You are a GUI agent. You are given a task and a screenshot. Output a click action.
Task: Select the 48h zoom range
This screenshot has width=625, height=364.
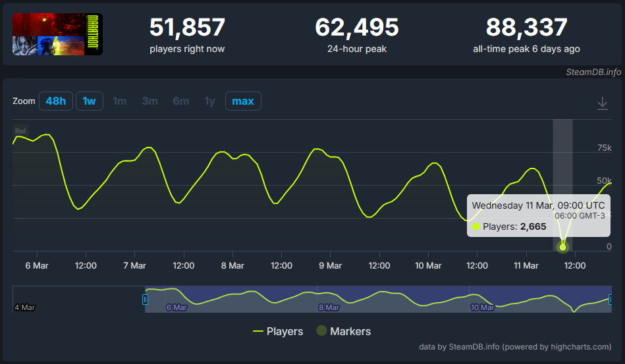tap(56, 101)
